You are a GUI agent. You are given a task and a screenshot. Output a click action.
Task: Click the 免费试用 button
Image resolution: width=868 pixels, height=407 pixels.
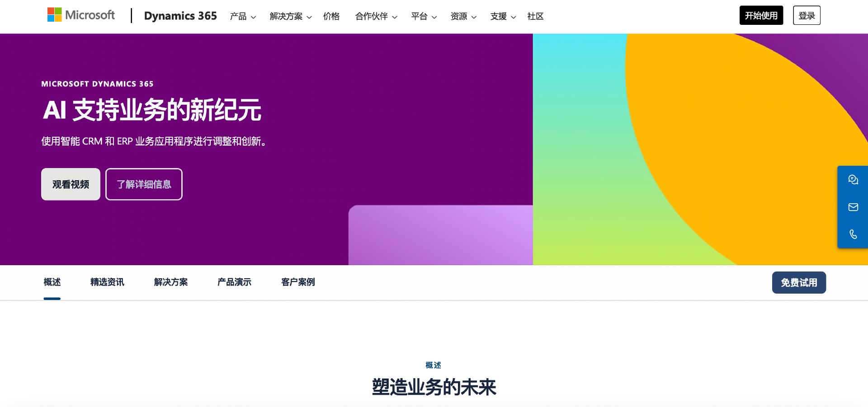tap(799, 282)
